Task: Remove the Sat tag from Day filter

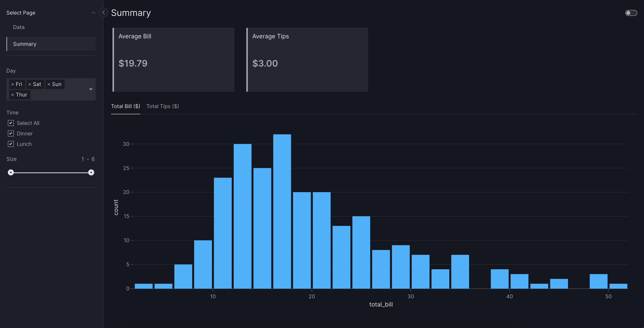Action: pos(30,84)
